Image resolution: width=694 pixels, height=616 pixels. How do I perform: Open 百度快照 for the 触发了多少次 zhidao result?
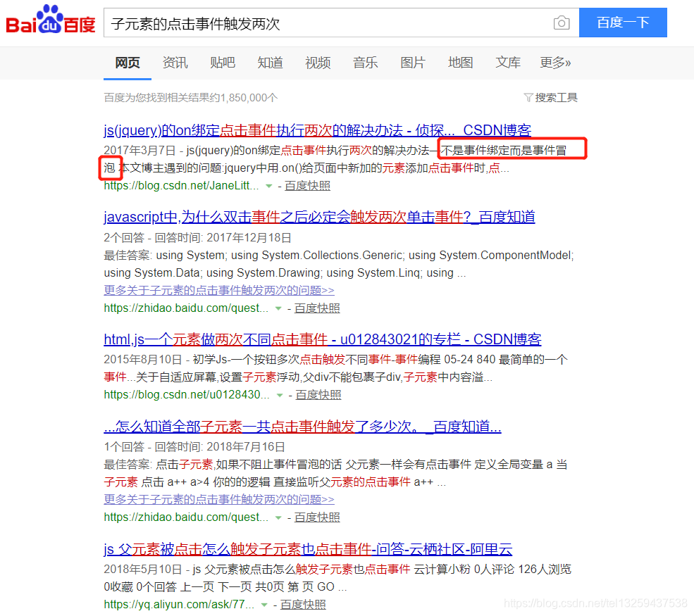[x=317, y=517]
